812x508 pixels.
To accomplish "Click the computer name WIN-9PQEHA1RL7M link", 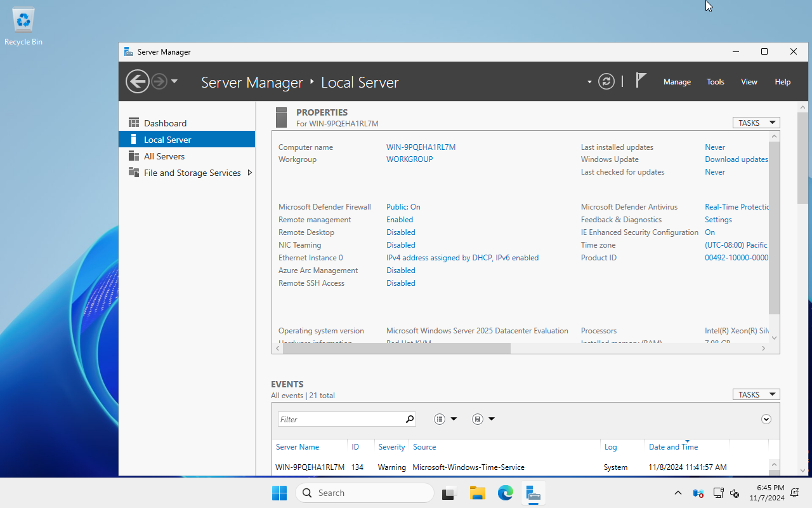I will click(x=421, y=147).
